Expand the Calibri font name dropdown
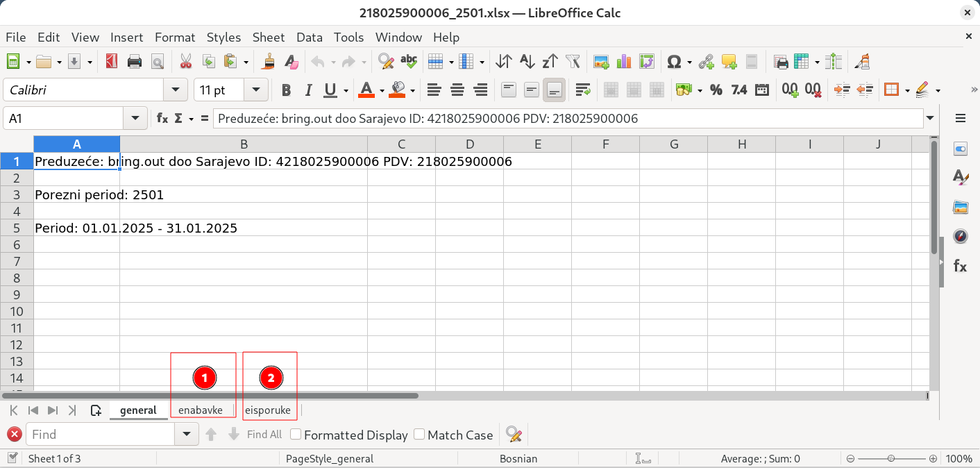 [175, 90]
